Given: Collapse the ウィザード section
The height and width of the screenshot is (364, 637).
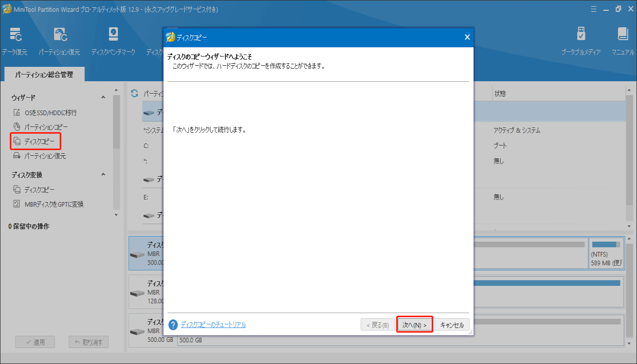Looking at the screenshot, I should coord(103,97).
